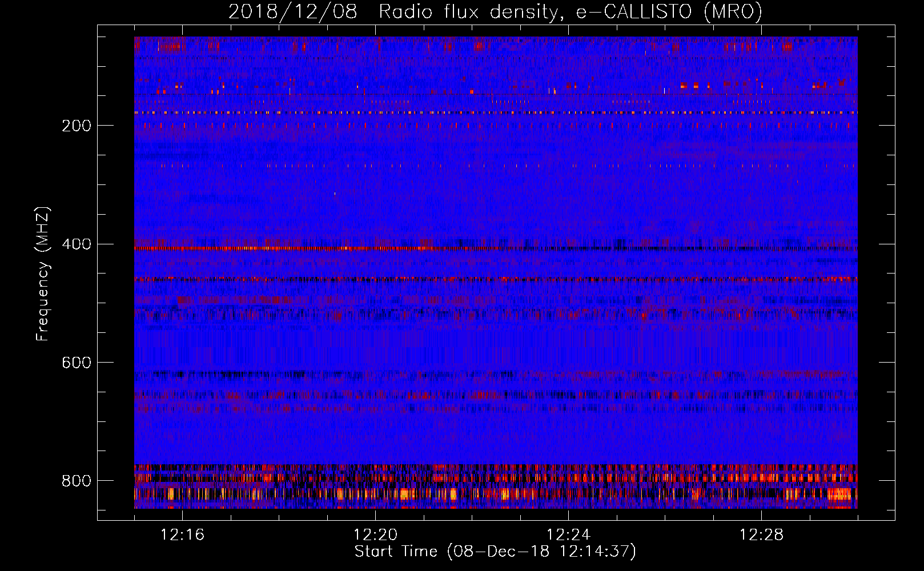
Task: Click the "Start Time (08-Dec-18 12:14:37)" label
Action: coord(495,552)
